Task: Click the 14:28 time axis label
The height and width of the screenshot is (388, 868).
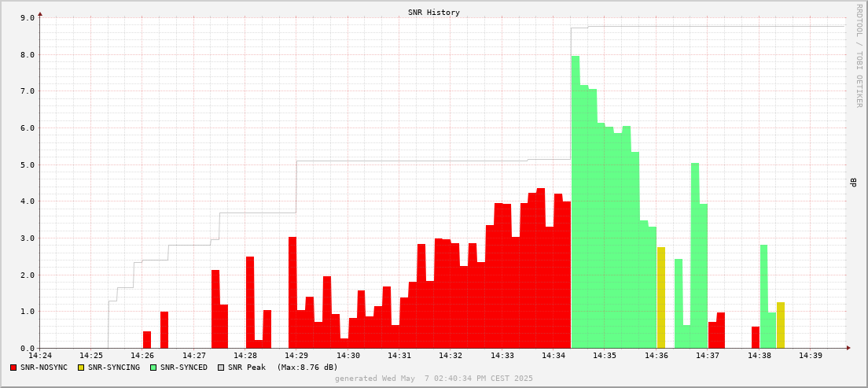Action: click(245, 355)
